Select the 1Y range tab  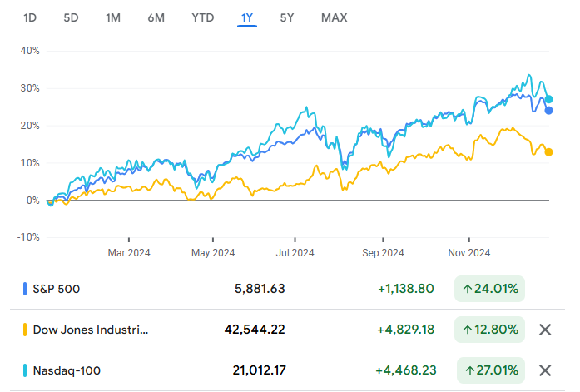(247, 17)
